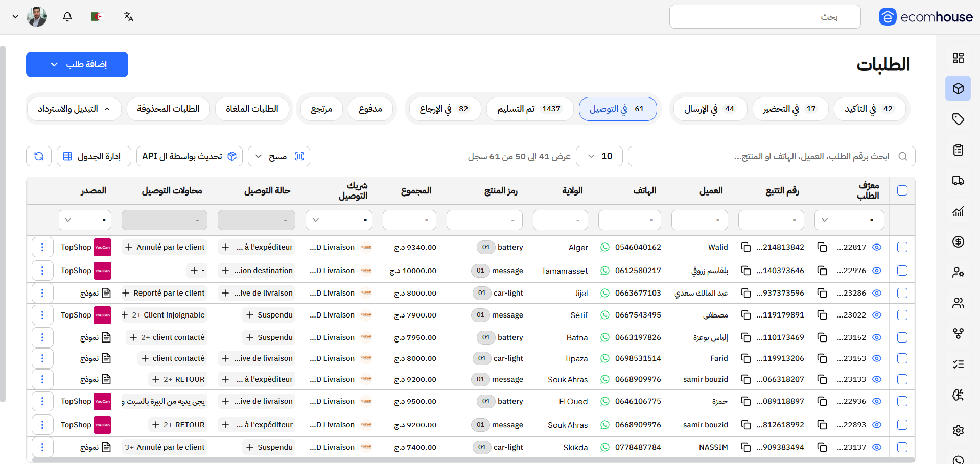Click تحديث بواسطة ال API button
Image resolution: width=980 pixels, height=464 pixels.
point(190,156)
